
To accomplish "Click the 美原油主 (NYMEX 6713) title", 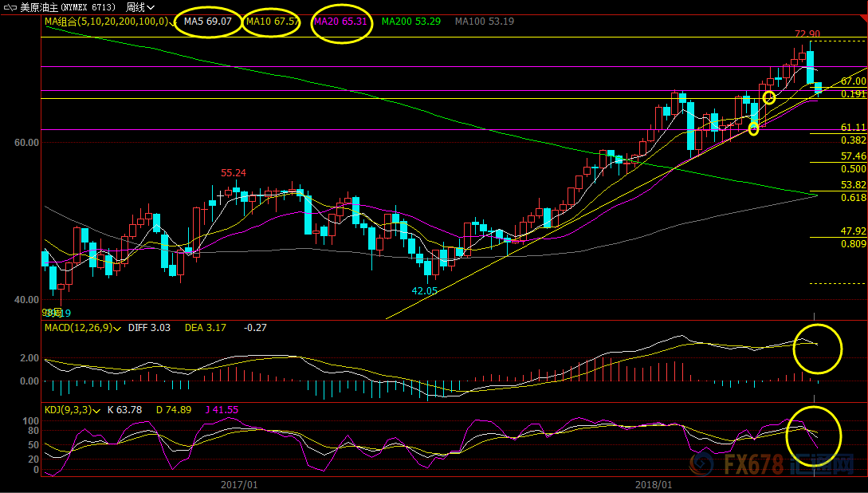I will [68, 8].
